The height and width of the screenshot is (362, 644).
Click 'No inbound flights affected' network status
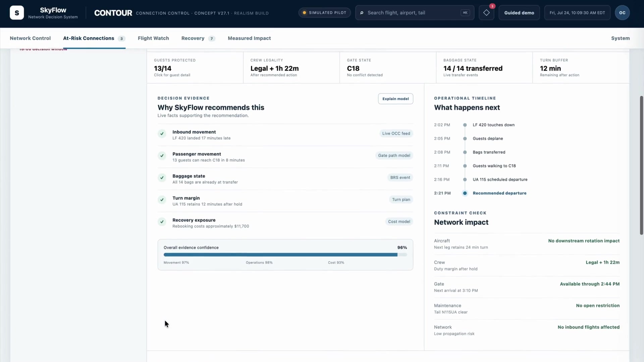point(588,327)
